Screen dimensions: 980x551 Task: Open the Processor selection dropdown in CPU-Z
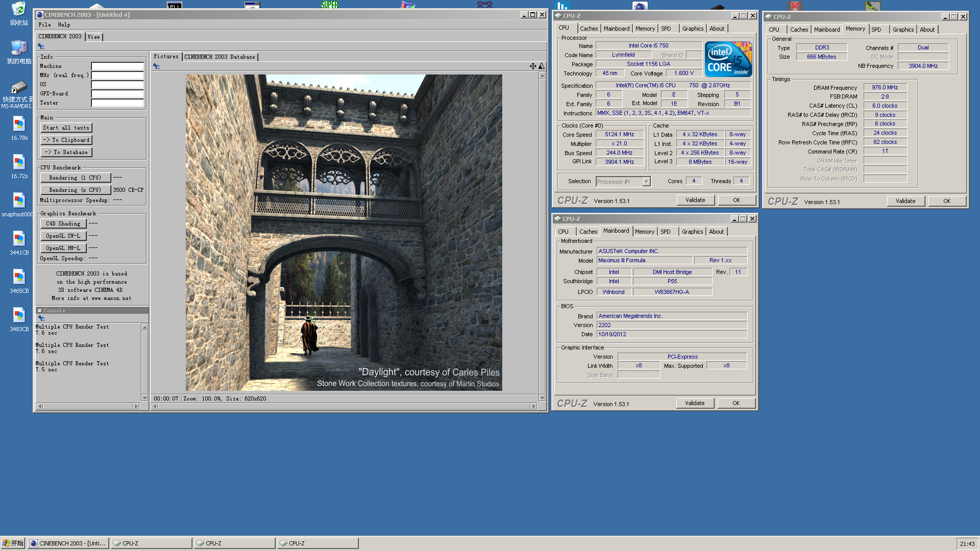646,182
